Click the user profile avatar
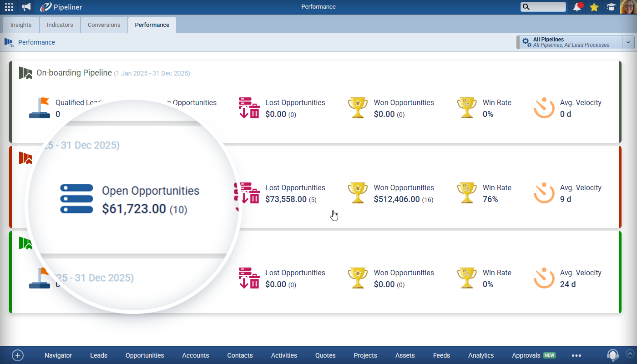Viewport: 637px width, 364px height. point(628,7)
